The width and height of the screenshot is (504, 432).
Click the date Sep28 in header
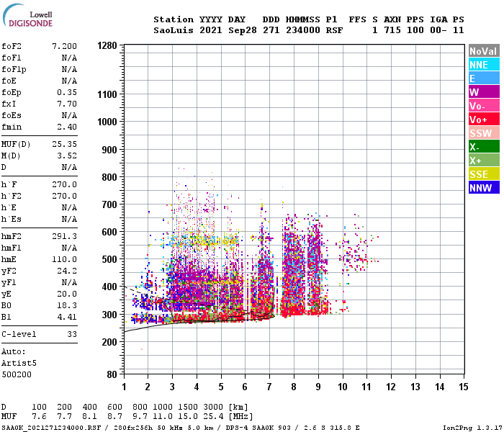click(243, 30)
